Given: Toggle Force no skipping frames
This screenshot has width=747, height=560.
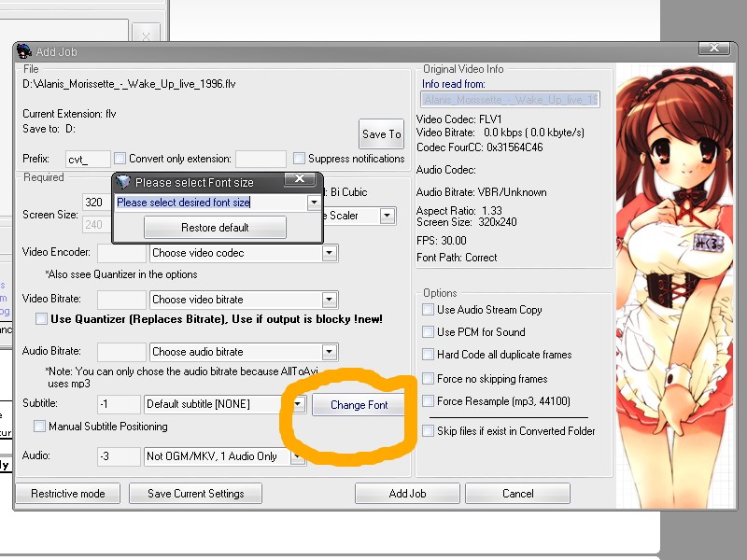Looking at the screenshot, I should [428, 379].
